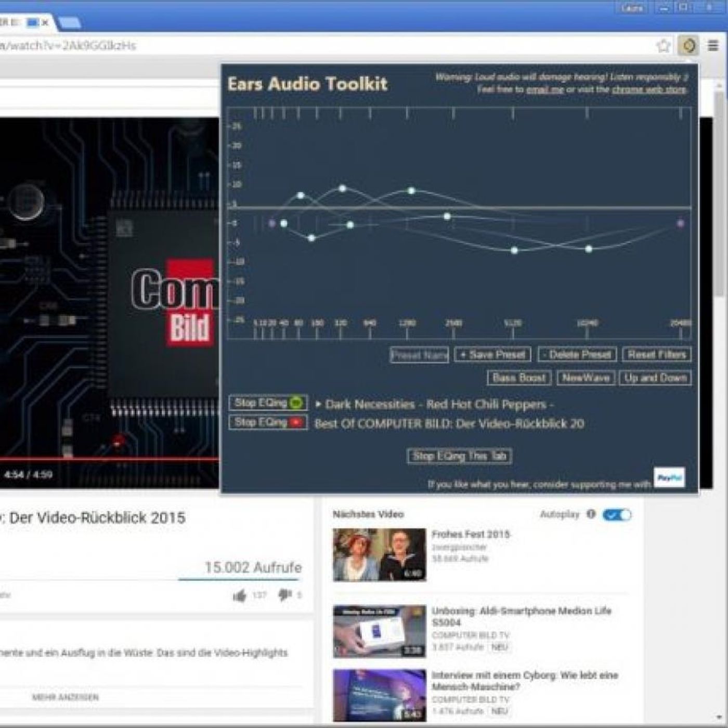This screenshot has width=728, height=728.
Task: Open the Frohes Fest 2015 video thumbnail
Action: coord(379,554)
